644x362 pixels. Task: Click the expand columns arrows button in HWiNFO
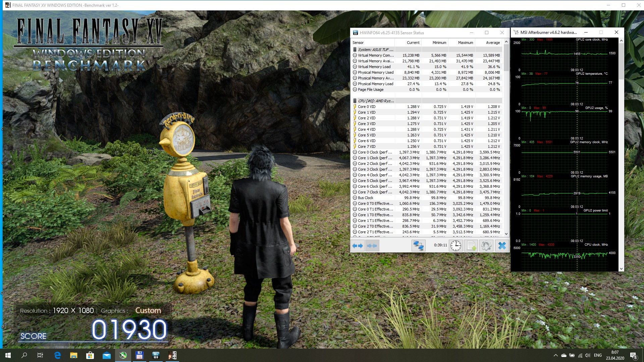(358, 246)
